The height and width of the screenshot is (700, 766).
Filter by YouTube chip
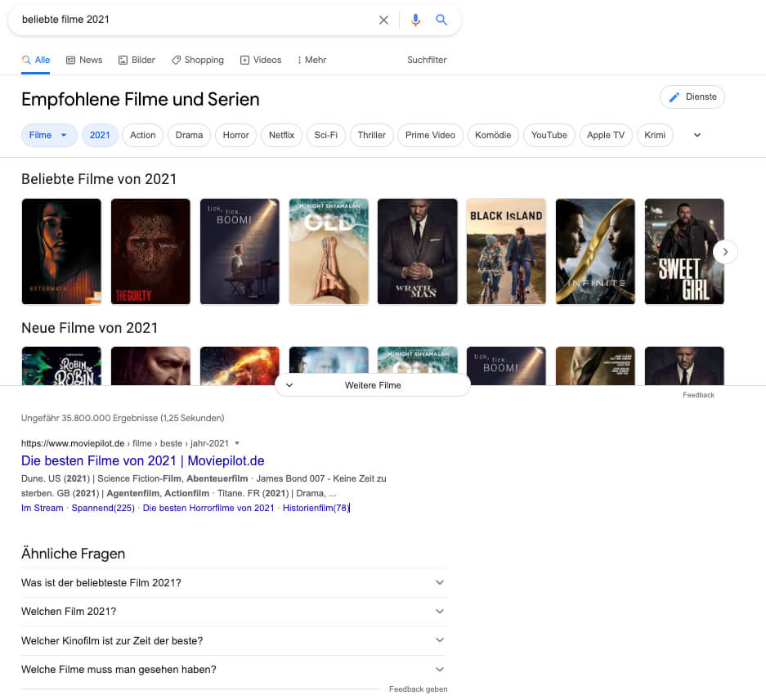(549, 136)
